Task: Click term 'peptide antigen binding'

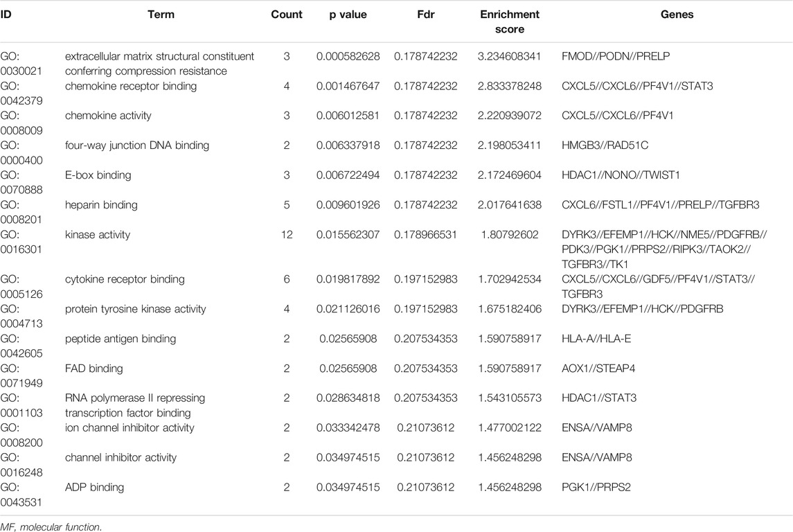Action: [x=121, y=339]
